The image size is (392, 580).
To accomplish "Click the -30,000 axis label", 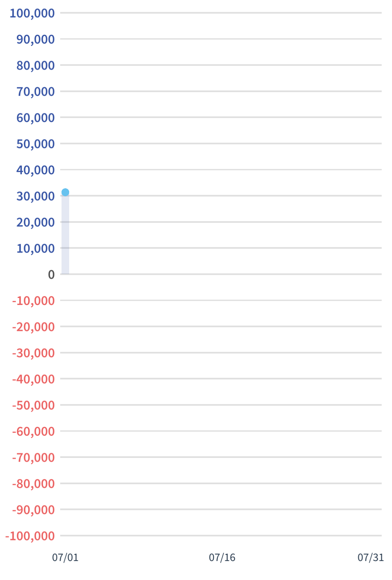I will (x=33, y=353).
